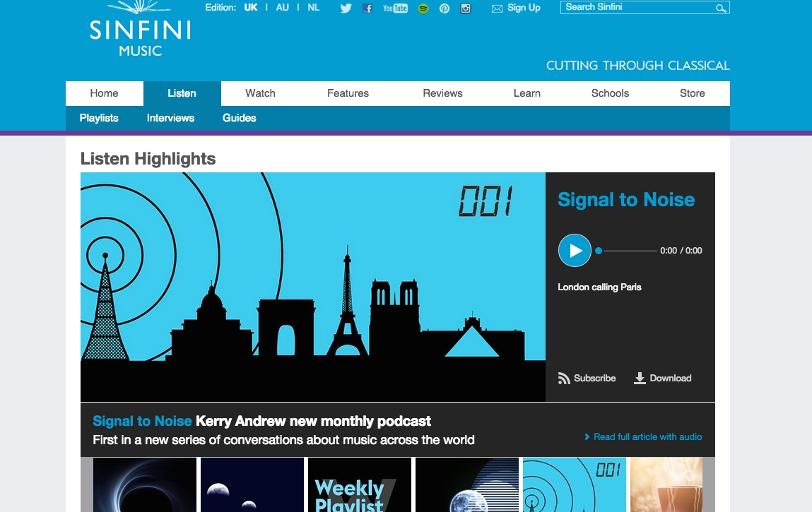The width and height of the screenshot is (812, 512).
Task: Open the Playlists submenu item
Action: [x=99, y=118]
